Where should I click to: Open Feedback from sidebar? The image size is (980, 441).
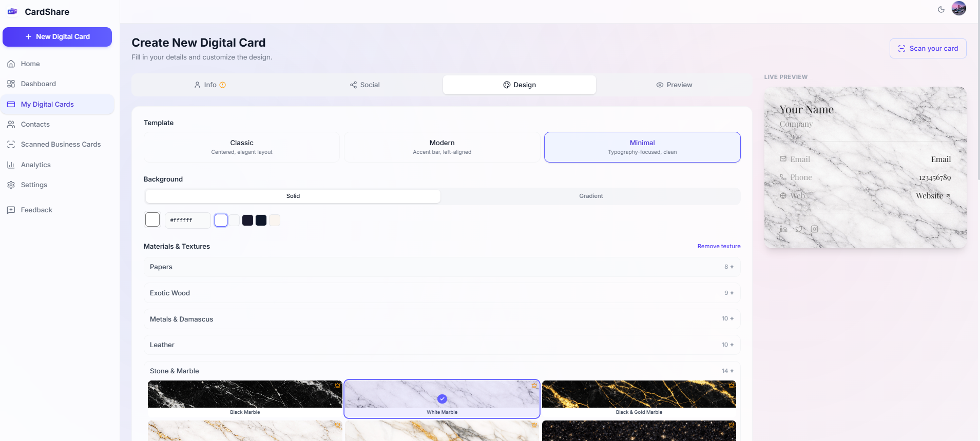point(57,210)
